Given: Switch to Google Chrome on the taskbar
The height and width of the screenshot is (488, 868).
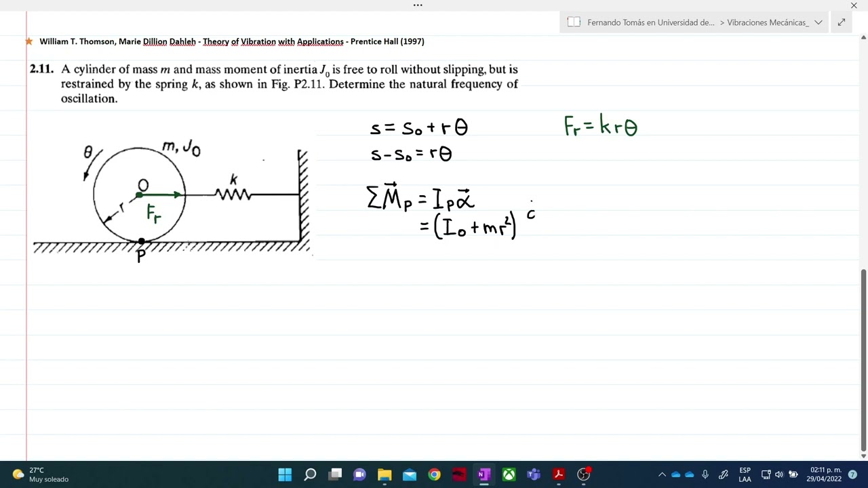Looking at the screenshot, I should pyautogui.click(x=434, y=474).
